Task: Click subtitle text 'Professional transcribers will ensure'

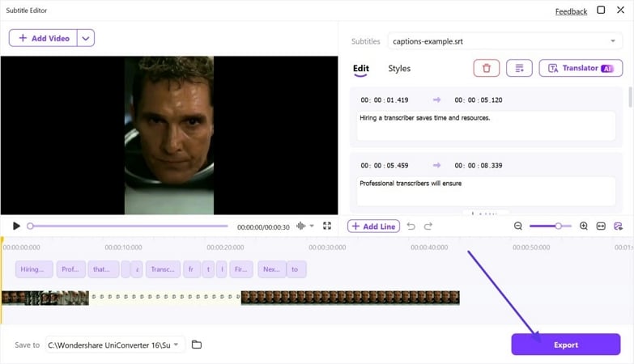Action: coord(486,191)
